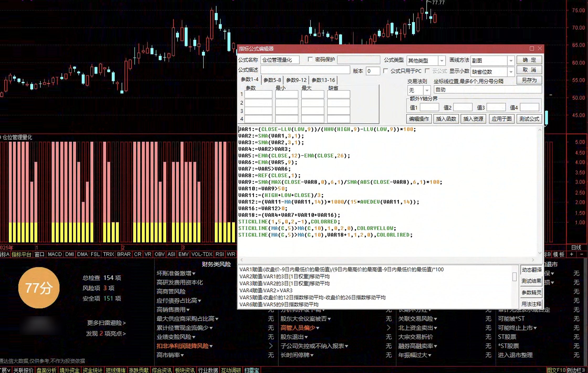Open 资金统计 in bottom bar
588x373 pixels.
92,370
